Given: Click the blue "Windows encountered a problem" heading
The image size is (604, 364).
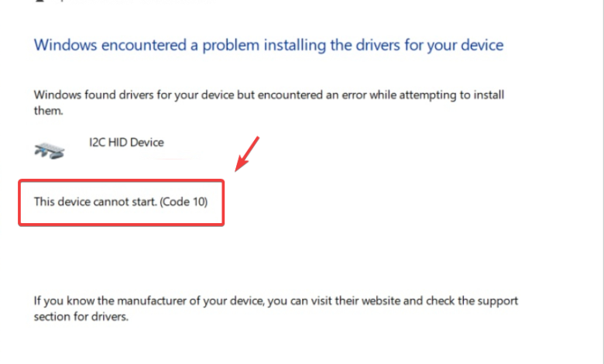Looking at the screenshot, I should pyautogui.click(x=269, y=45).
